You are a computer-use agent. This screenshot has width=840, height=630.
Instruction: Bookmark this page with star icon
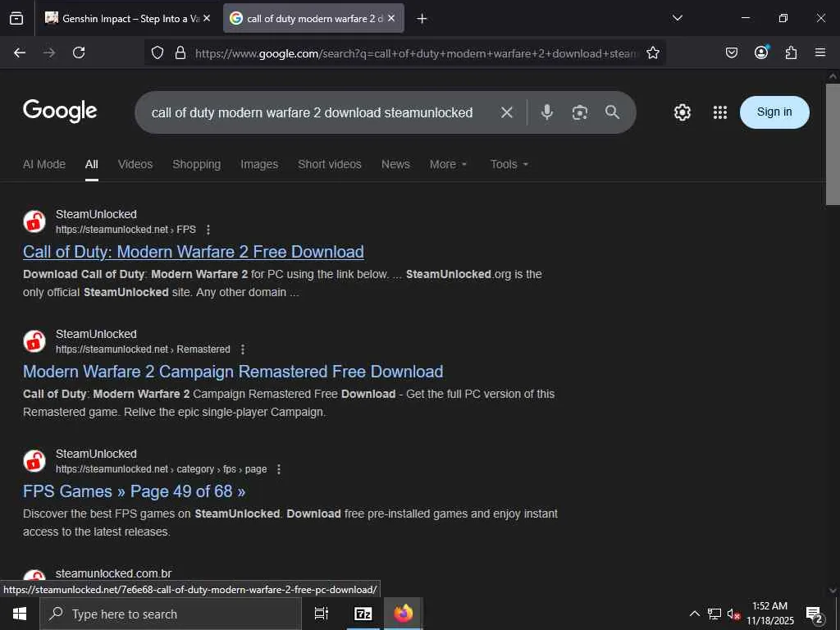tap(652, 52)
